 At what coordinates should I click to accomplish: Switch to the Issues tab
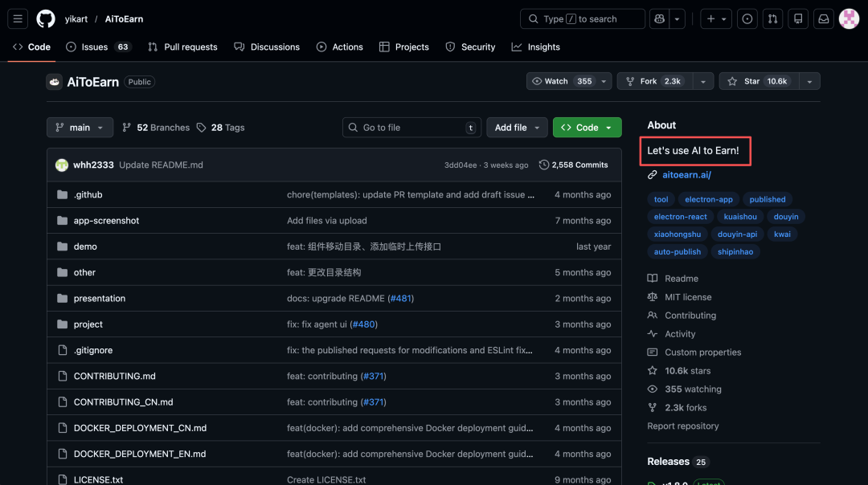94,47
